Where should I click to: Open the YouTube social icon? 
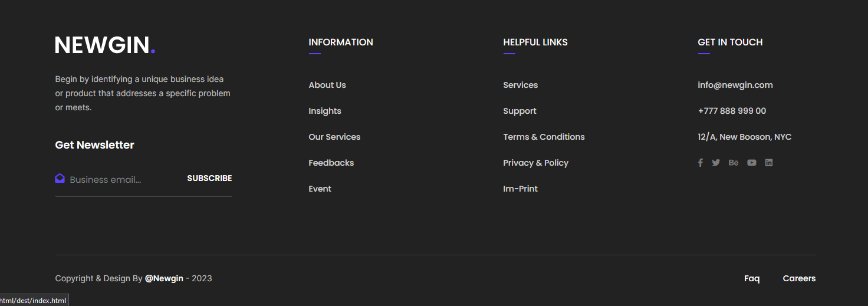pos(752,163)
